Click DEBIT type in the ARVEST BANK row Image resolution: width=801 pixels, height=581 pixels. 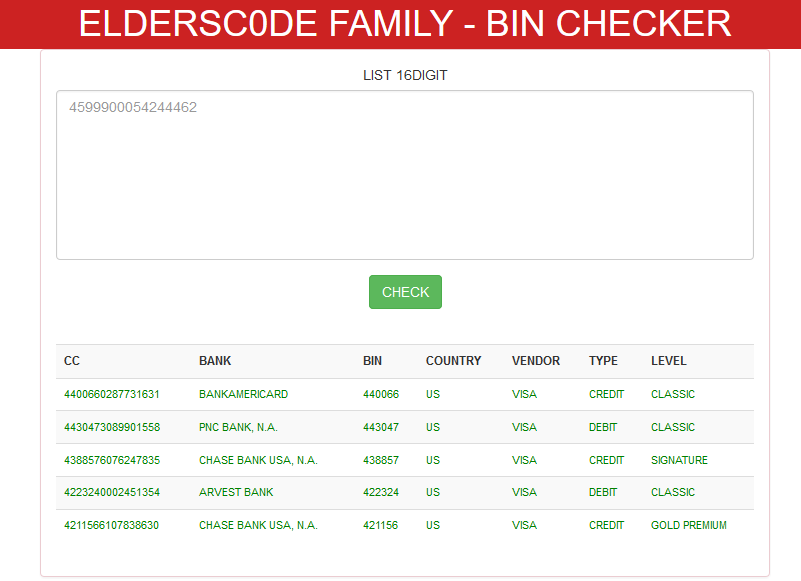click(603, 492)
